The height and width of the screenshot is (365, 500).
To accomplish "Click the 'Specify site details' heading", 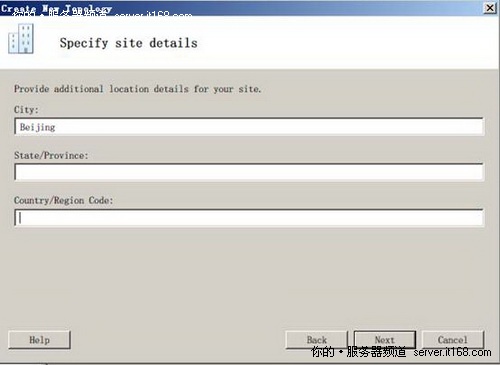I will tap(129, 43).
